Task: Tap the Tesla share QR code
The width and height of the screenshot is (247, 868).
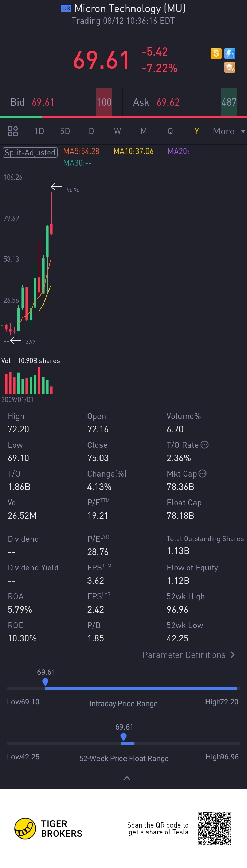Action: pyautogui.click(x=214, y=828)
